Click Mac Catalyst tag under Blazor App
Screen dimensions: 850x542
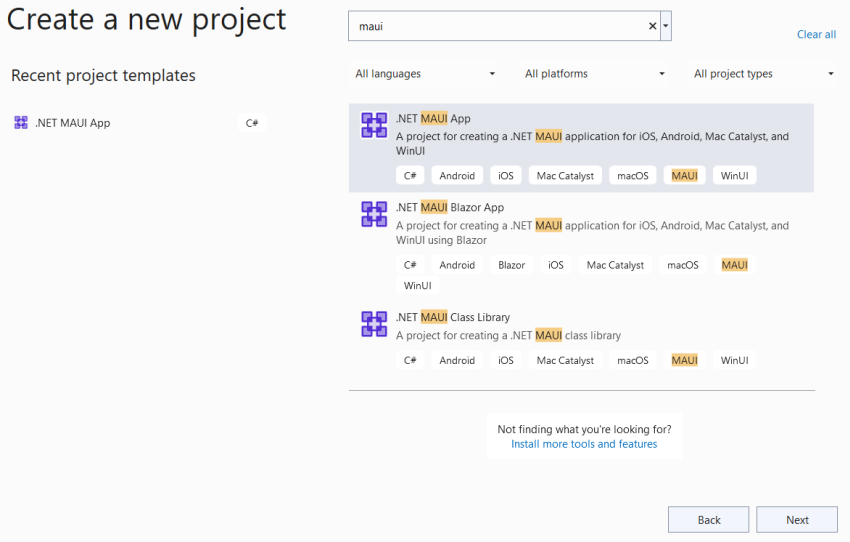point(615,265)
